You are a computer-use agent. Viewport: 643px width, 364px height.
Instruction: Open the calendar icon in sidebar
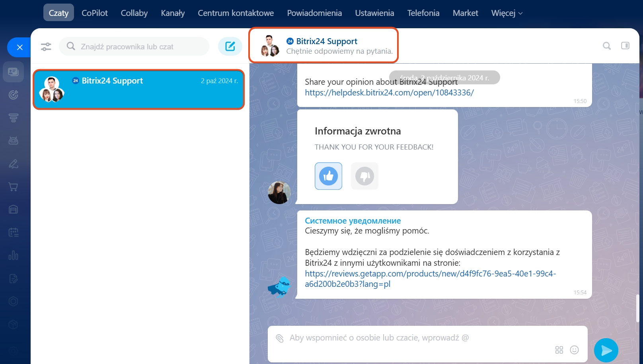coord(13,232)
